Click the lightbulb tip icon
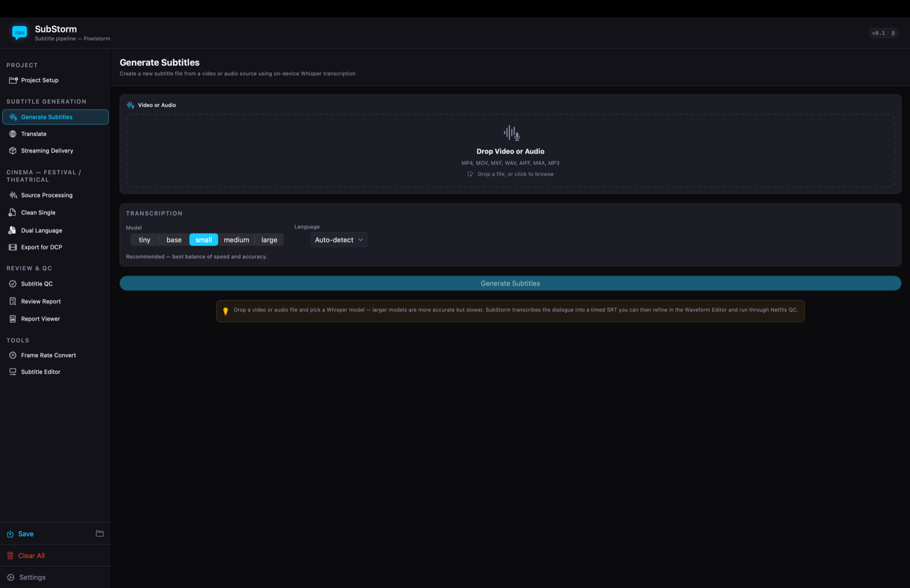 (x=226, y=311)
